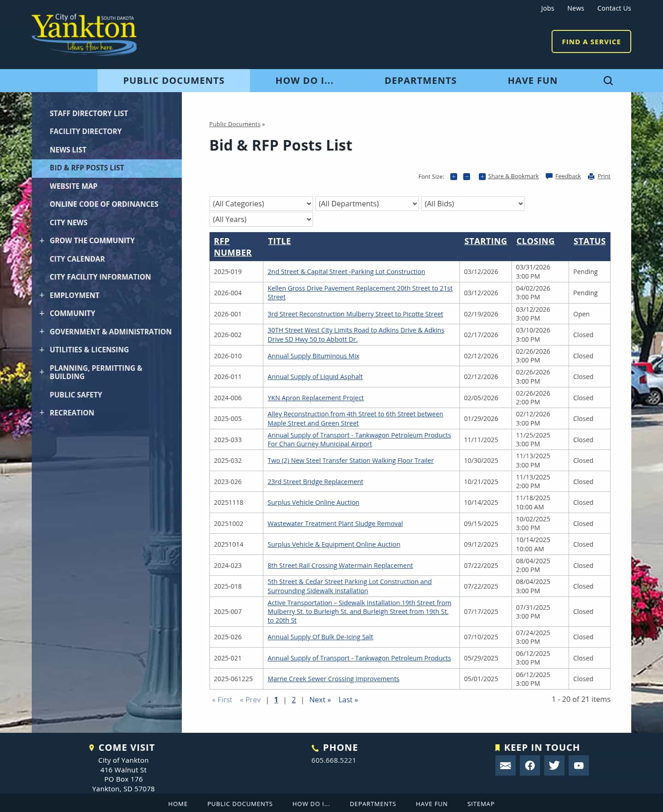Image resolution: width=663 pixels, height=812 pixels.
Task: Expand Employment sidebar section plus icon
Action: (x=42, y=295)
